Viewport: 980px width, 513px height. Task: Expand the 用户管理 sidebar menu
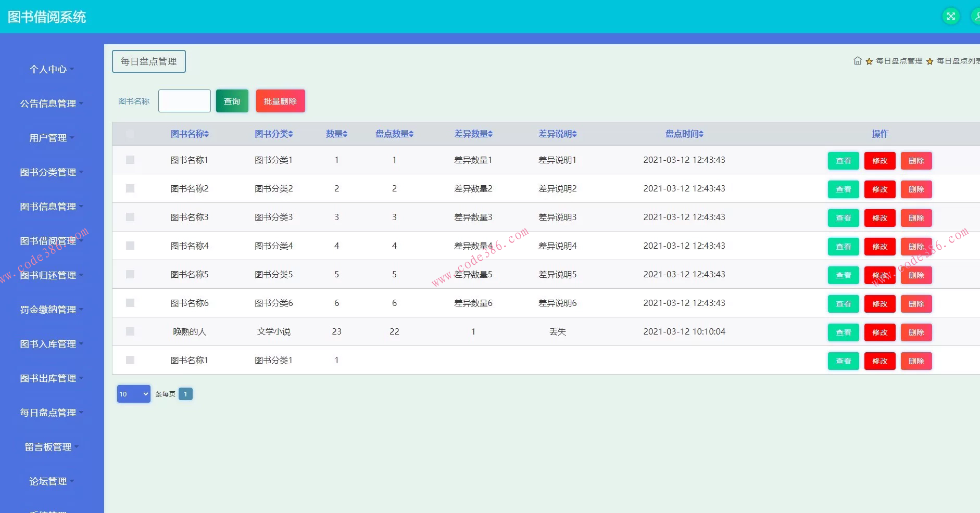tap(51, 138)
